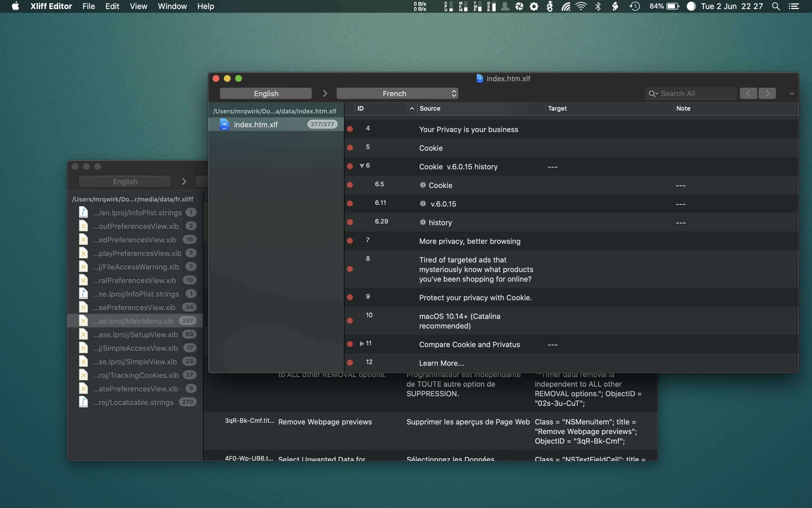
Task: Open the Edit menu
Action: click(x=112, y=6)
